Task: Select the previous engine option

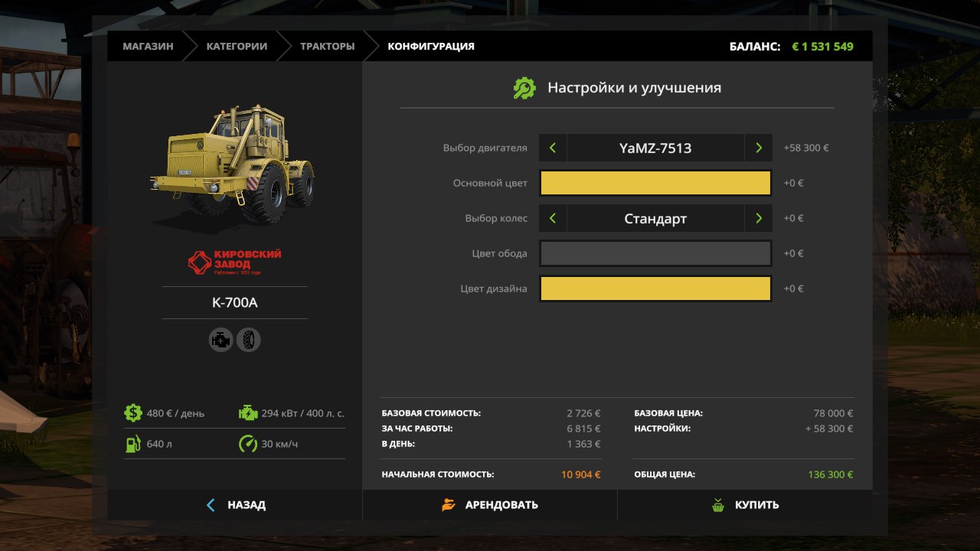Action: (x=553, y=148)
